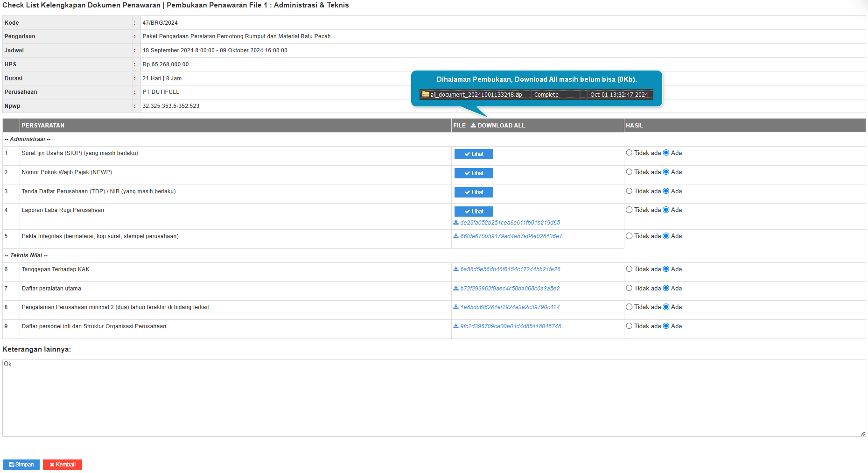Click the HPS value Rp.65,268,000.00

[x=166, y=64]
